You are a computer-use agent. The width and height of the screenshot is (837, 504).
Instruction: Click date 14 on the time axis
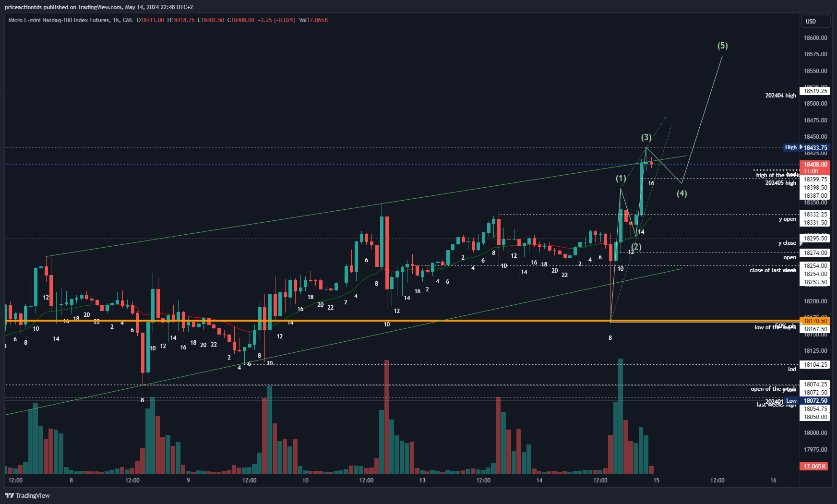click(x=539, y=480)
